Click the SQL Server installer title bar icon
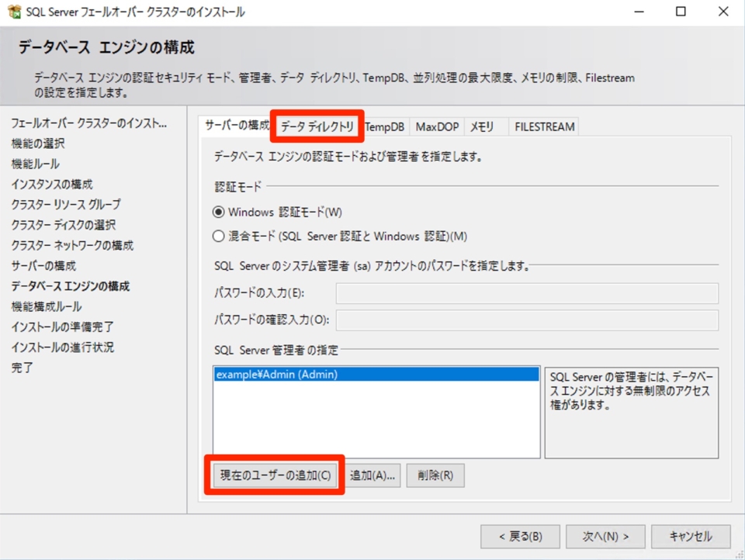 tap(14, 12)
